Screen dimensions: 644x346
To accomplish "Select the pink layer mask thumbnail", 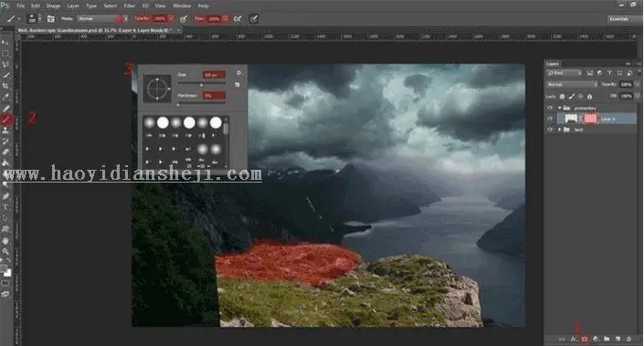I will coord(590,119).
